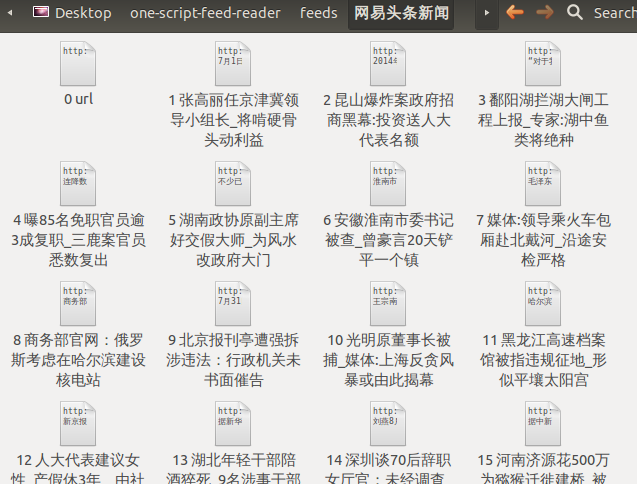The width and height of the screenshot is (637, 484).
Task: Click the 网易头条新闻 path bar button
Action: point(401,13)
